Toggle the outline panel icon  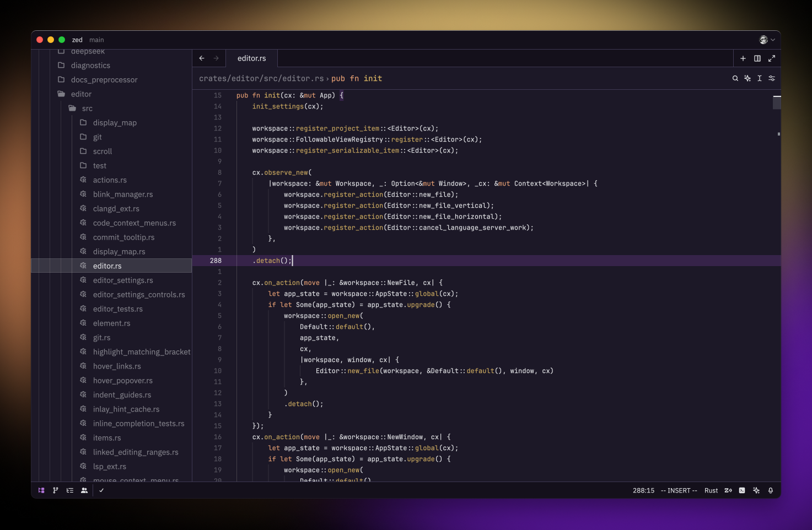coord(70,490)
